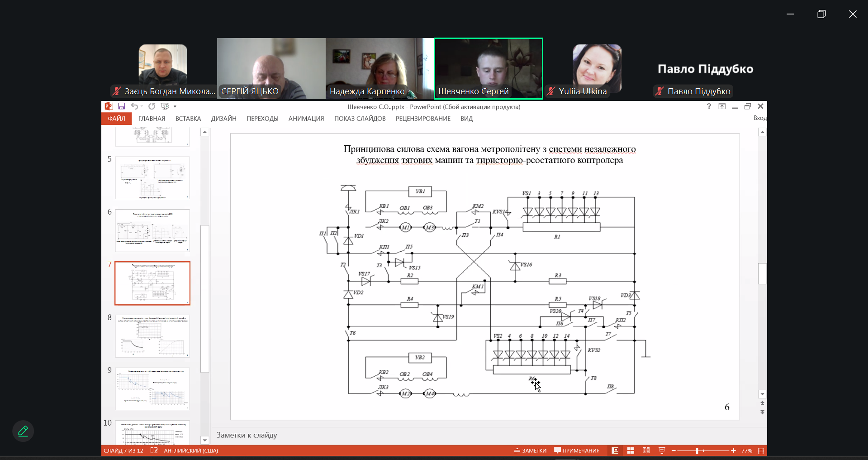Open the ВСТАВКА ribbon tab
The width and height of the screenshot is (868, 460).
coord(188,119)
